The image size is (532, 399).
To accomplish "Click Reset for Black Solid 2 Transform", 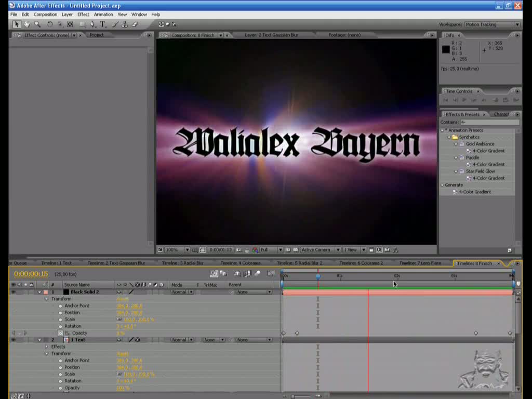I will 123,299.
